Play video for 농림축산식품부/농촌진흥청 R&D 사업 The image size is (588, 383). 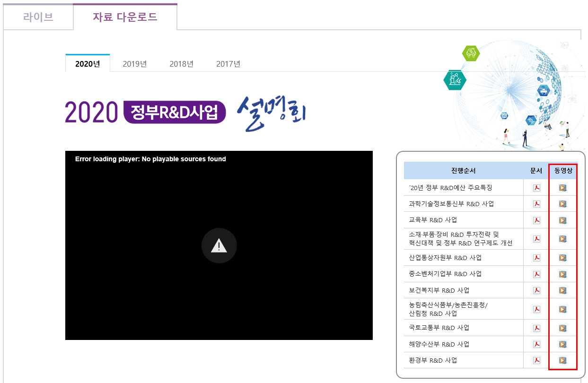tap(562, 309)
